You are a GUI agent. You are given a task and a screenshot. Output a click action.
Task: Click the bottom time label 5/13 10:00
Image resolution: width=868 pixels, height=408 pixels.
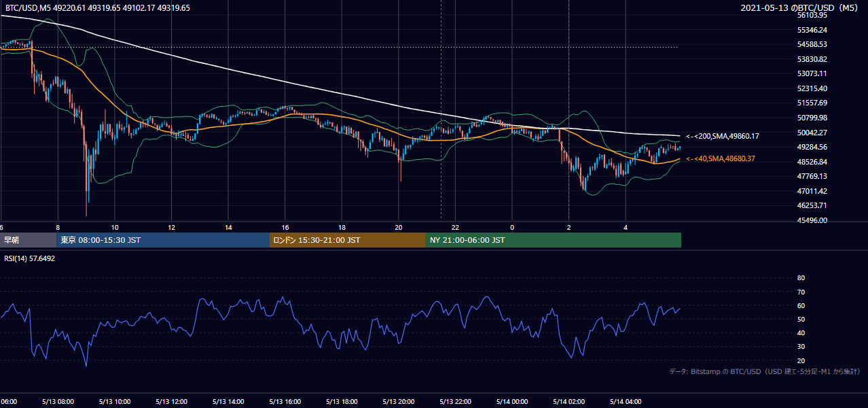115,401
